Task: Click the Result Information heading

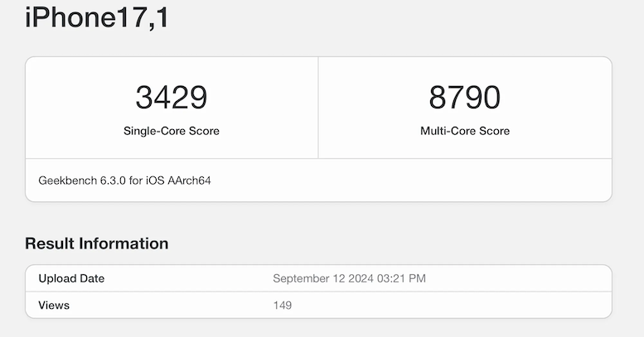Action: pos(96,243)
